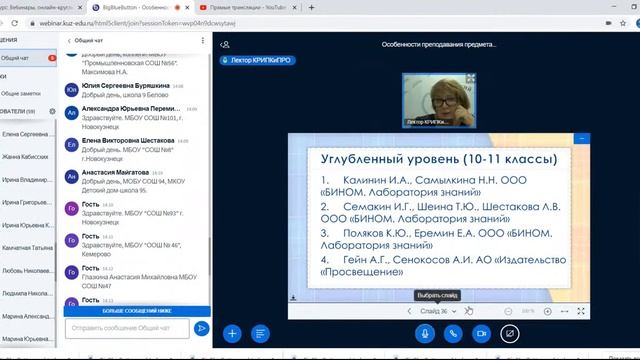Select user 'Елена Сергеевна' in list
This screenshot has width=640, height=360.
(x=28, y=134)
